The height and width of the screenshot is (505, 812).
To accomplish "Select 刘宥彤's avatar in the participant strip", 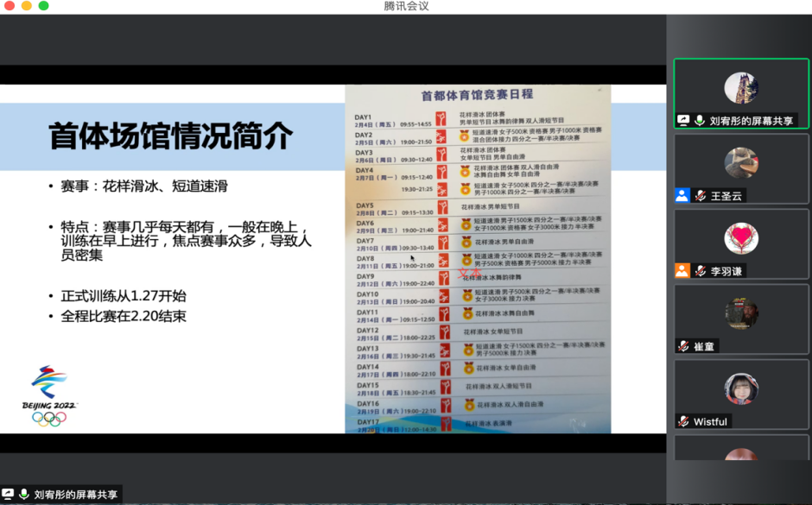I will point(740,88).
